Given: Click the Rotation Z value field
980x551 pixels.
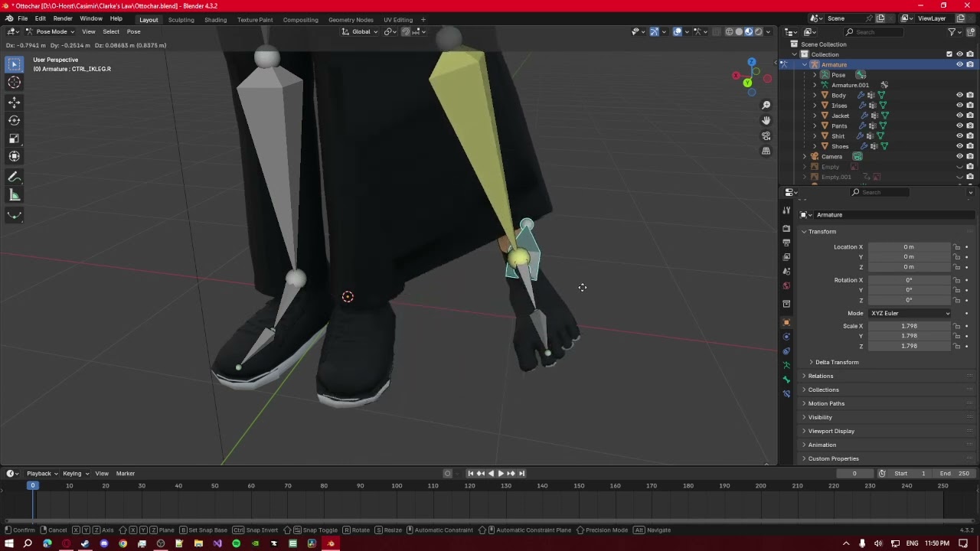Looking at the screenshot, I should tap(910, 300).
